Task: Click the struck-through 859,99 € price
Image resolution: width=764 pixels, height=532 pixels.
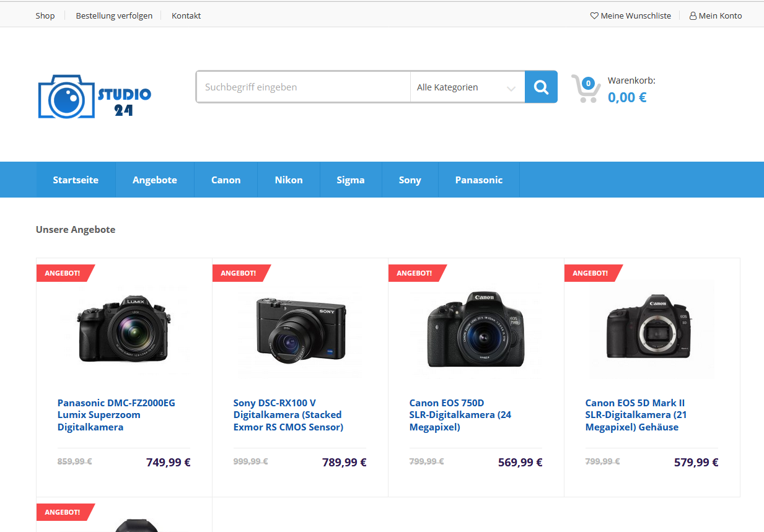Action: (x=74, y=461)
